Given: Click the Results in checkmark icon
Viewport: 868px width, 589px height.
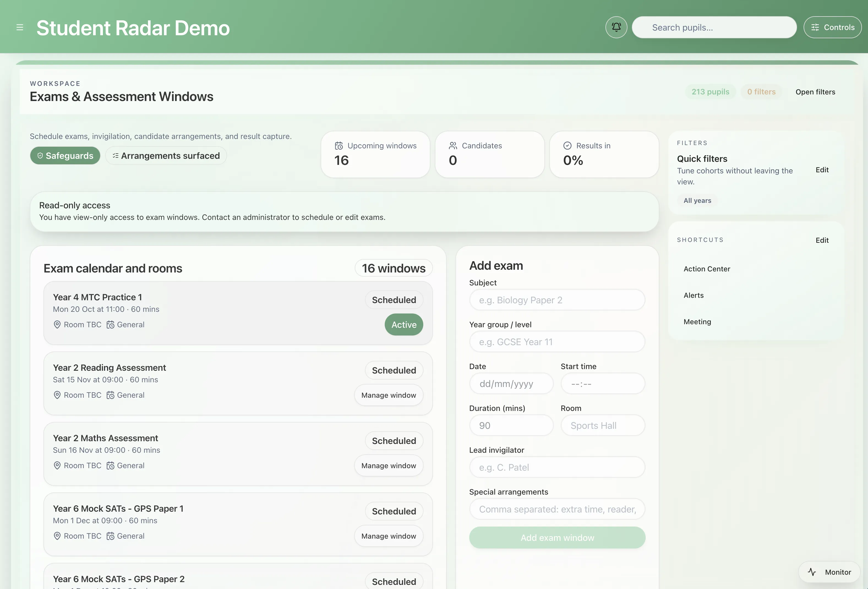Looking at the screenshot, I should 567,146.
